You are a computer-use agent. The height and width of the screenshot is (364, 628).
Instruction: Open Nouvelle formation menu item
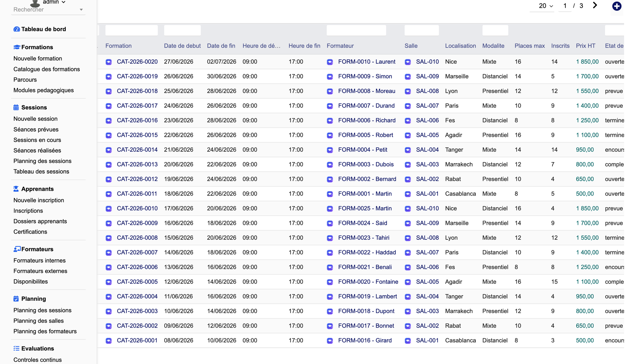click(x=38, y=58)
